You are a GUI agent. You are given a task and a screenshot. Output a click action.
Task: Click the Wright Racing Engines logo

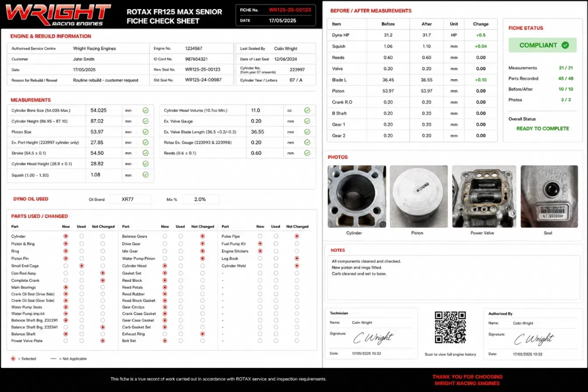pos(58,14)
